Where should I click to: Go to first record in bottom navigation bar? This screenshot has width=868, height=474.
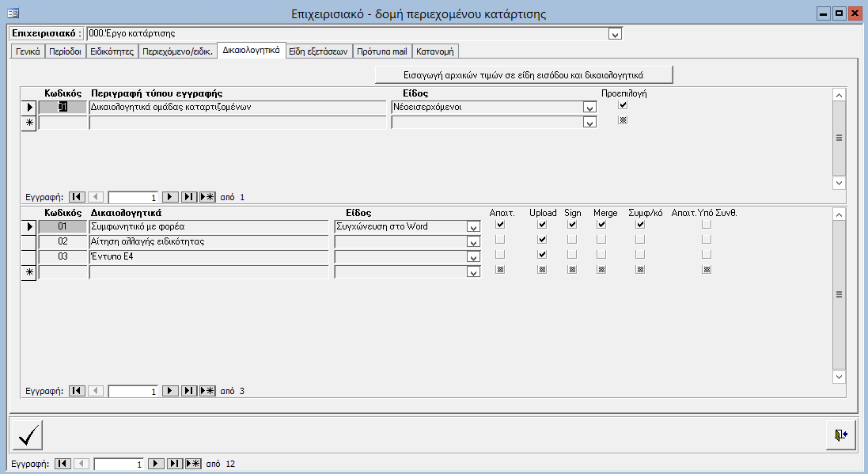click(63, 464)
